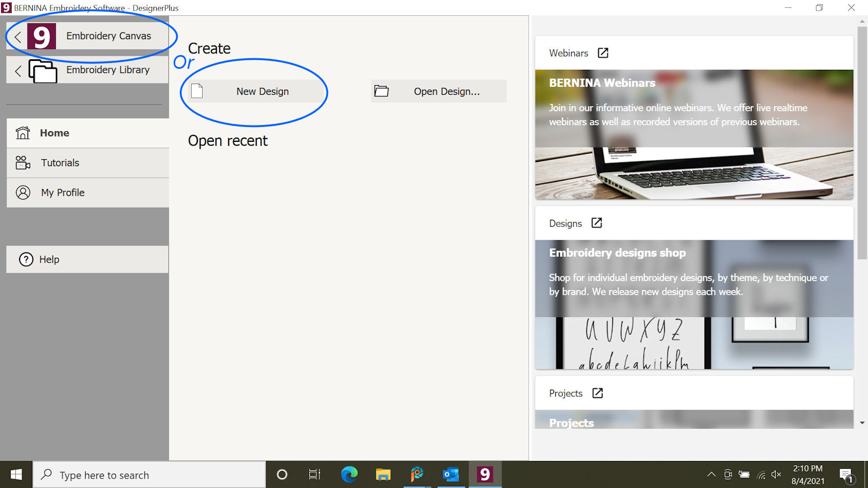Open Outlook from taskbar
The height and width of the screenshot is (488, 868).
click(451, 475)
